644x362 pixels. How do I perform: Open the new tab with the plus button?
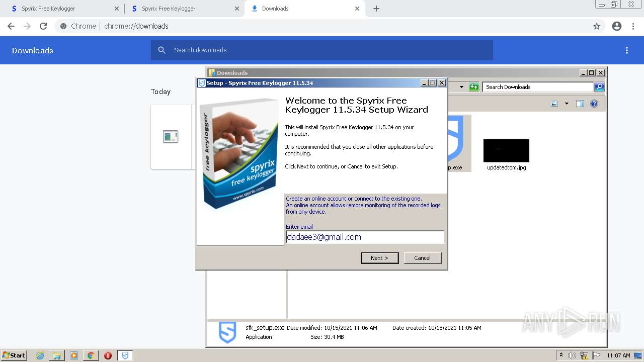pyautogui.click(x=376, y=9)
